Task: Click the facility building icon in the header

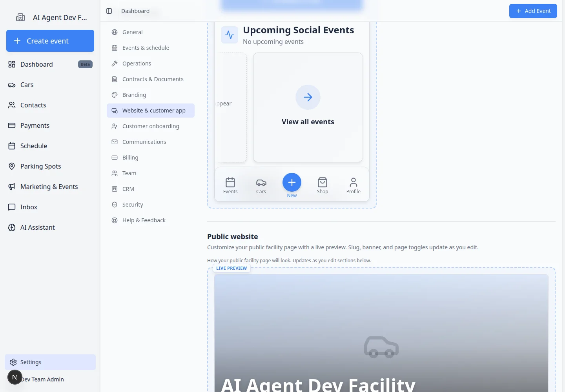Action: pos(20,17)
